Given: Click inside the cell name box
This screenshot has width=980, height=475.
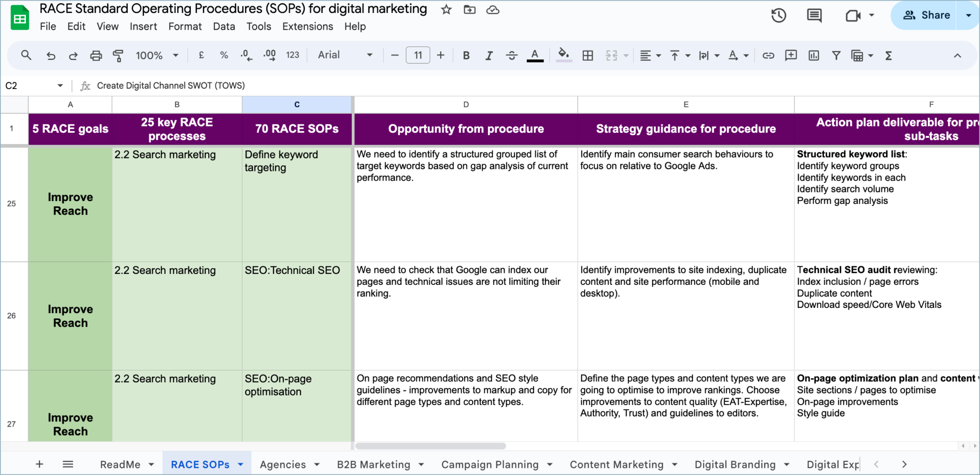Looking at the screenshot, I should click(x=29, y=85).
